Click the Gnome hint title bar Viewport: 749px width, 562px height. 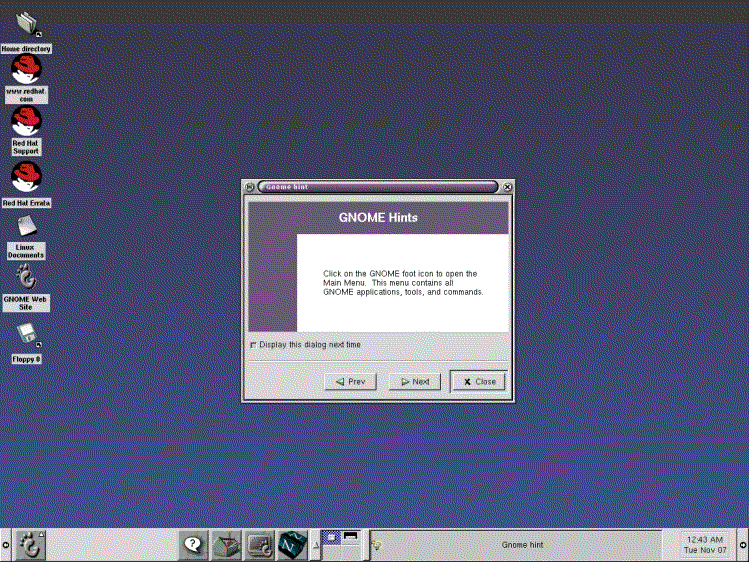378,187
